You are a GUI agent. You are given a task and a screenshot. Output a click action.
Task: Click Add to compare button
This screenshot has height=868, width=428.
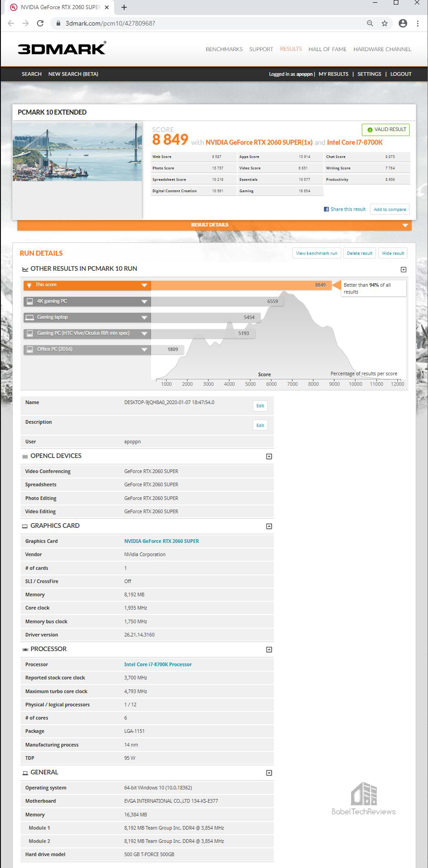click(x=390, y=209)
